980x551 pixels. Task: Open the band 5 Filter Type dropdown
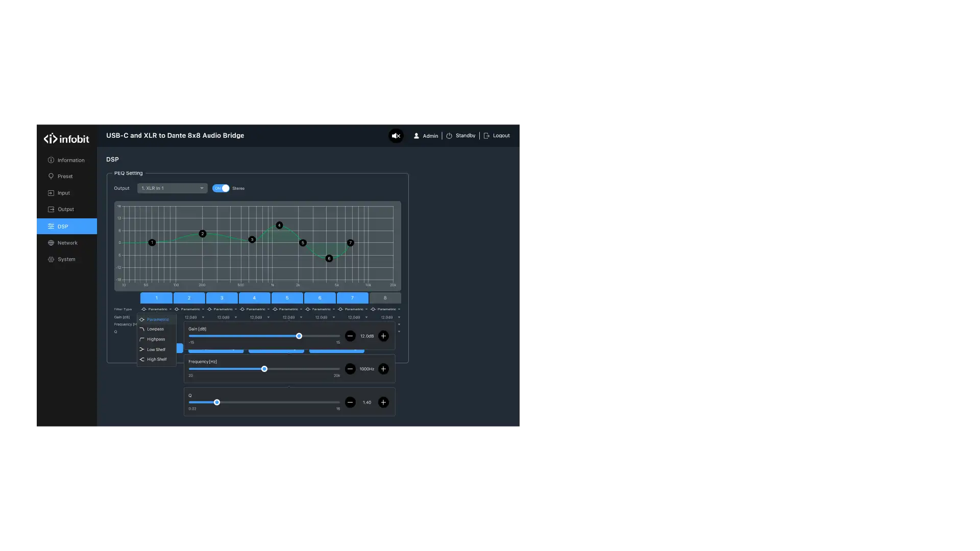coord(287,309)
